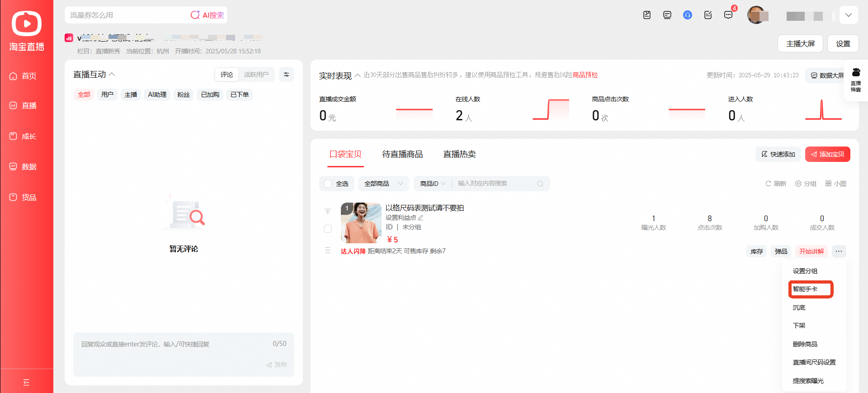Select 下架 from context menu
The image size is (868, 393).
[799, 326]
